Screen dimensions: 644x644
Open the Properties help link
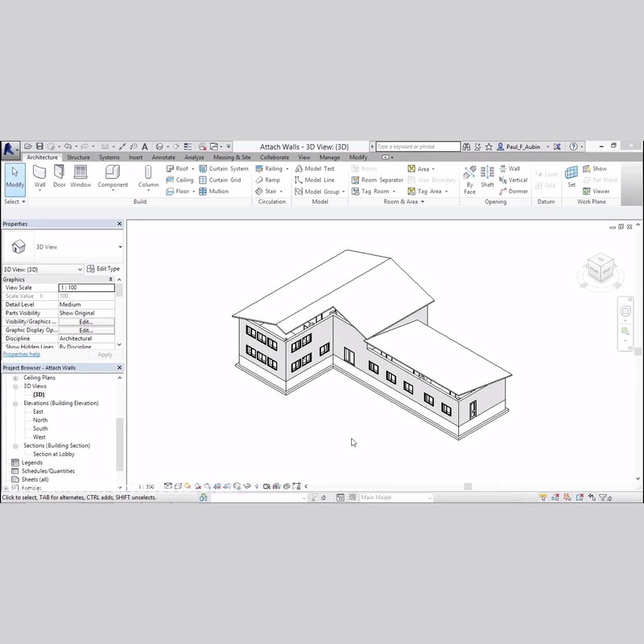(22, 354)
